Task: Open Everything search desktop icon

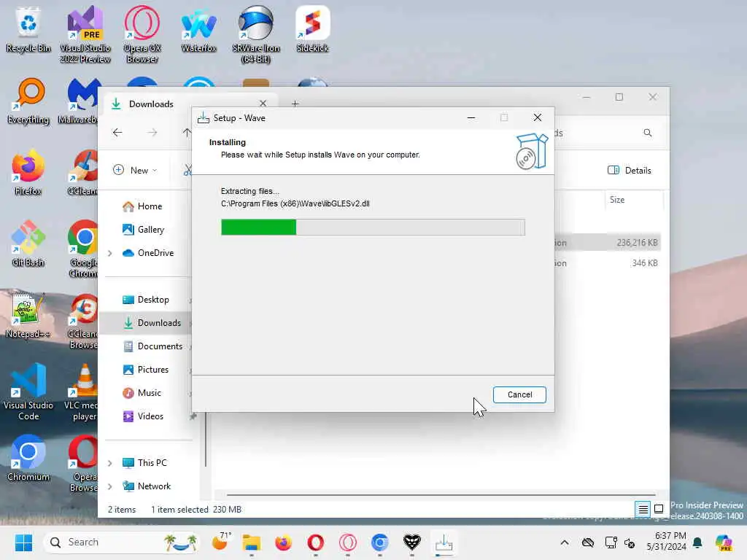Action: (x=28, y=101)
